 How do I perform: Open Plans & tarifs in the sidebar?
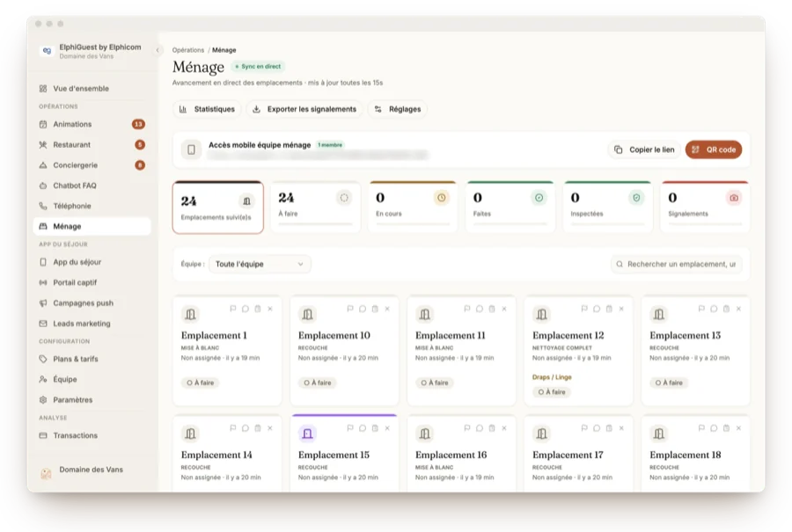(92, 359)
